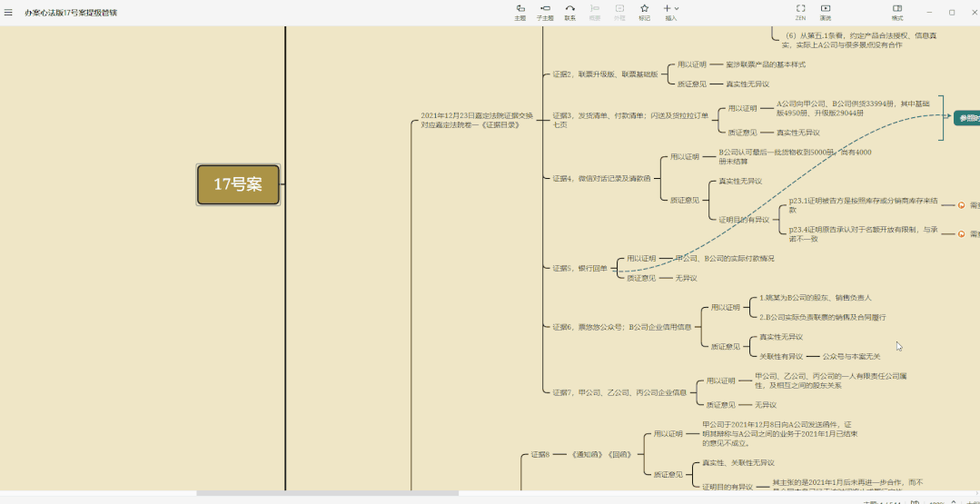Select the 2021年12月23日 evidence exchange topic
The width and height of the screenshot is (980, 504).
pos(477,120)
